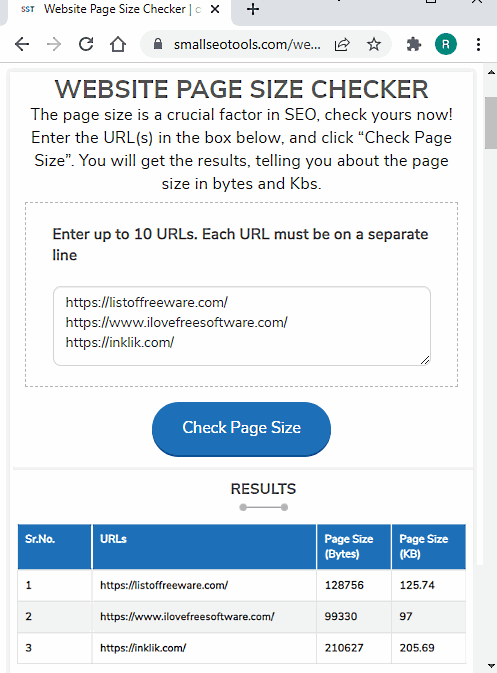Click the https://listoffreeware.com/ result link
This screenshot has width=497, height=673.
pyautogui.click(x=164, y=585)
